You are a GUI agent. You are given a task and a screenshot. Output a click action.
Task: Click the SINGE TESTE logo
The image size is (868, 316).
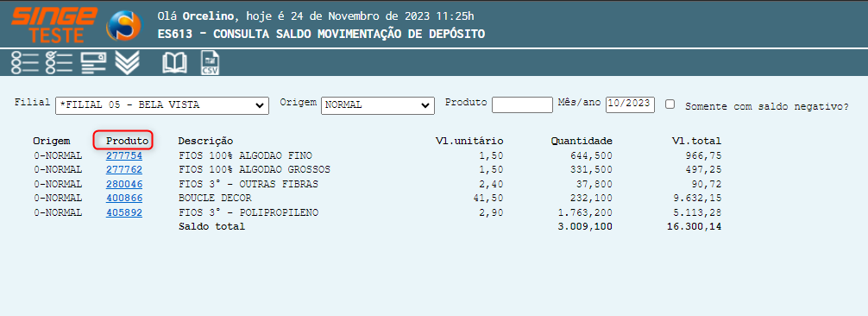click(54, 25)
